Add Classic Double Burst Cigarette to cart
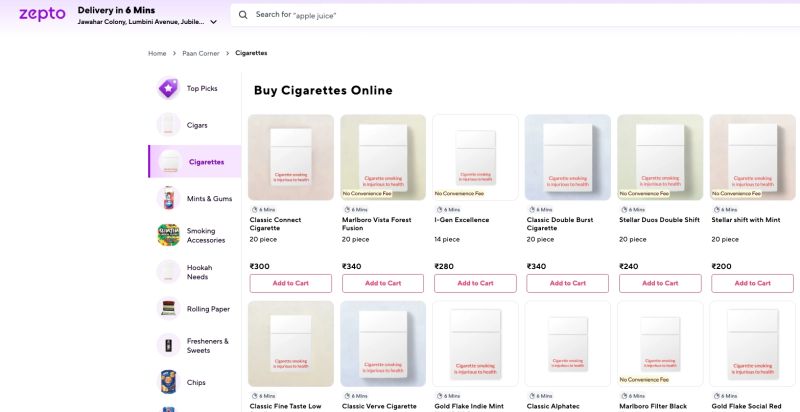Viewport: 800px width, 412px height. click(x=568, y=283)
